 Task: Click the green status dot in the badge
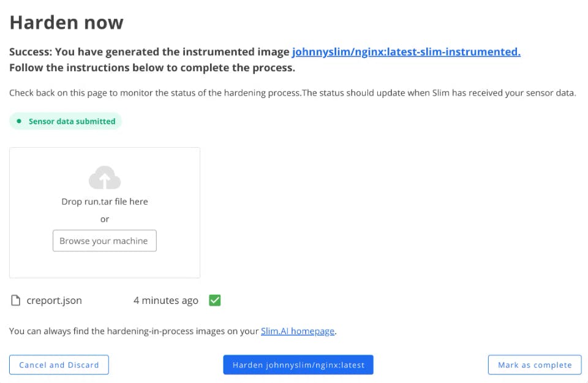(19, 121)
